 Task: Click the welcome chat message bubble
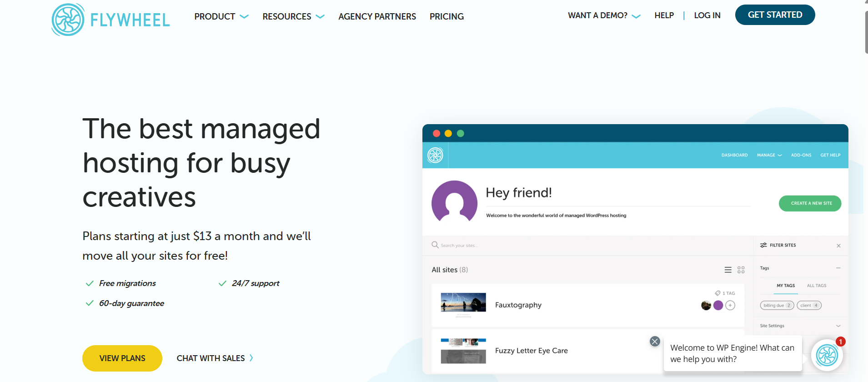pyautogui.click(x=733, y=353)
